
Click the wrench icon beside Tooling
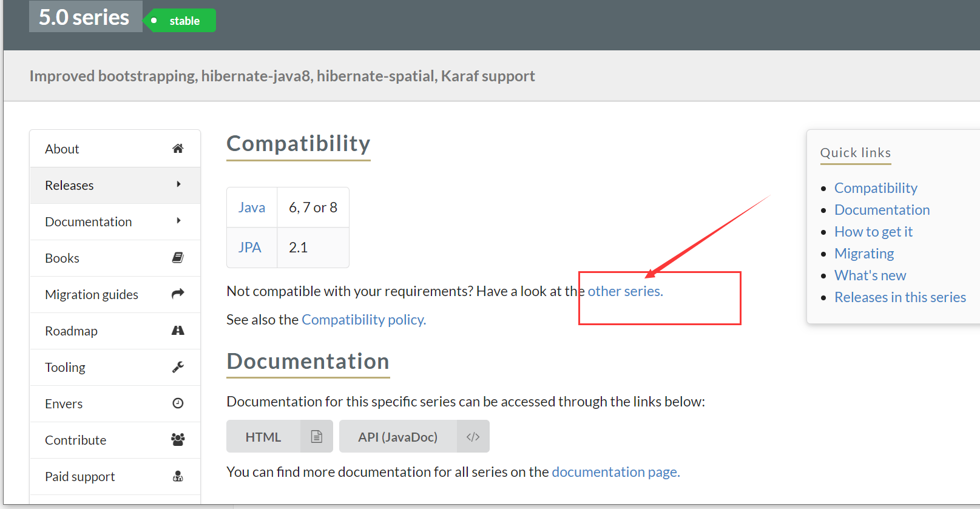pyautogui.click(x=178, y=367)
